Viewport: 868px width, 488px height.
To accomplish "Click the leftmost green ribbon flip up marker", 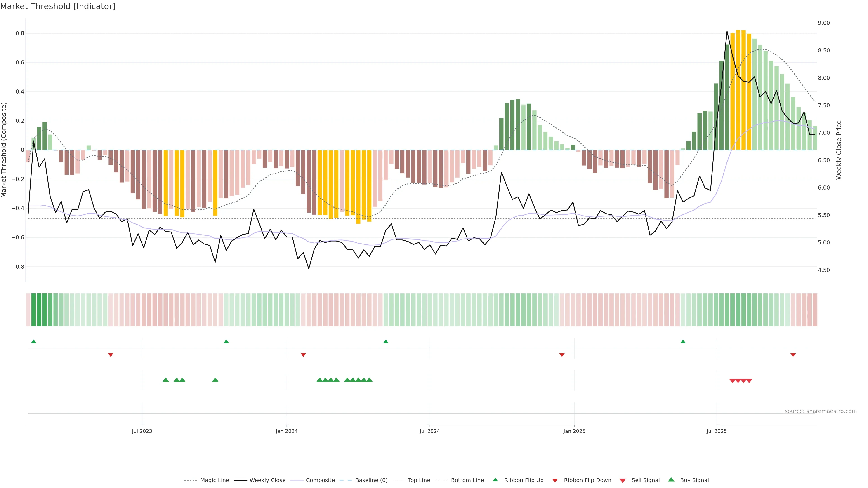I will click(x=33, y=342).
